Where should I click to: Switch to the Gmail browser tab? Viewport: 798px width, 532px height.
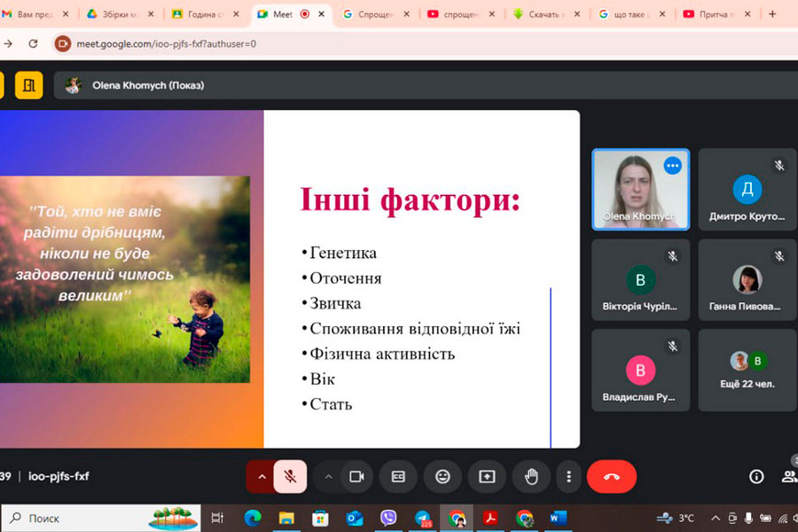(x=35, y=14)
